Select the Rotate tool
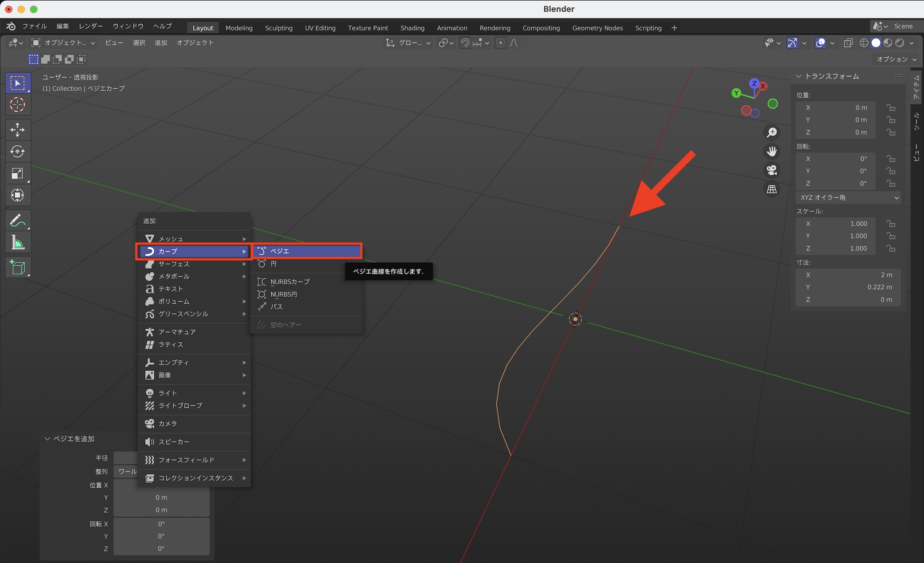924x563 pixels. pos(18,152)
